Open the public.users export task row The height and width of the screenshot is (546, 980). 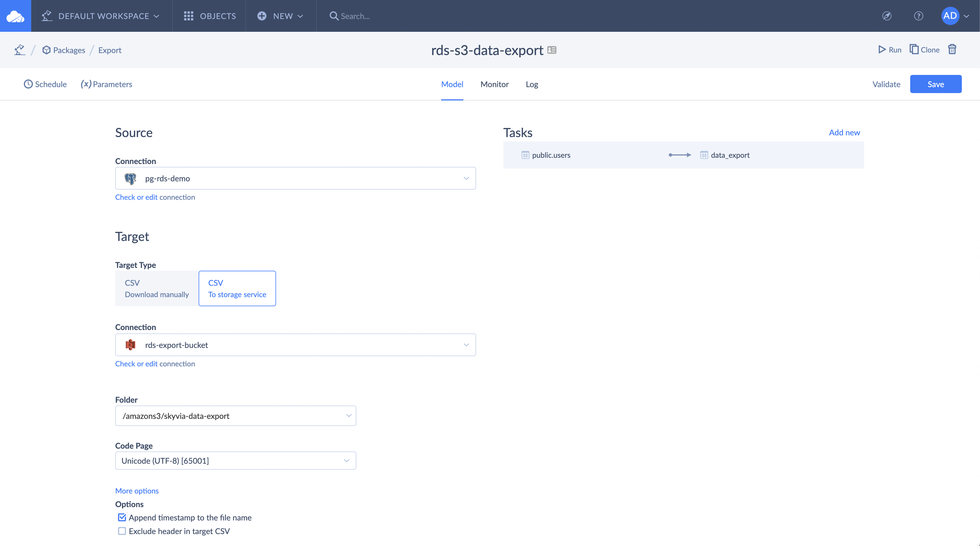(x=551, y=155)
